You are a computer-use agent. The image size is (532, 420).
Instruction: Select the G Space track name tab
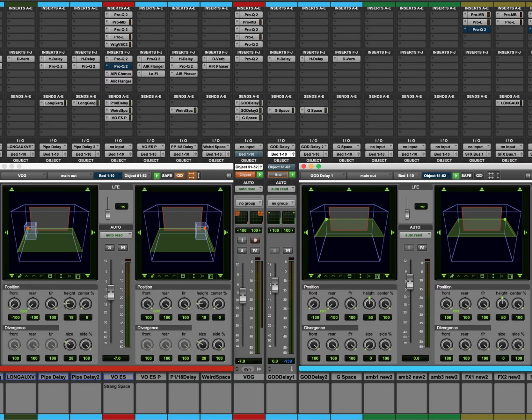click(x=346, y=377)
